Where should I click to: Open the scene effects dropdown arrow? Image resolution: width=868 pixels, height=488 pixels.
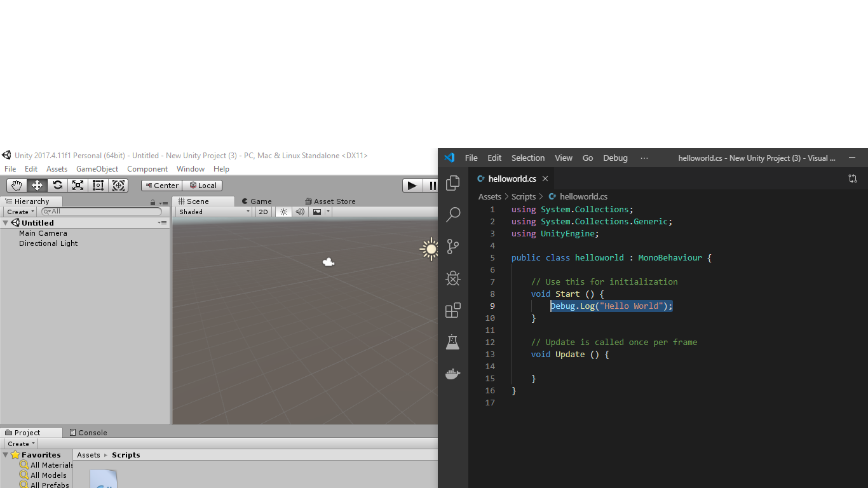tap(328, 212)
